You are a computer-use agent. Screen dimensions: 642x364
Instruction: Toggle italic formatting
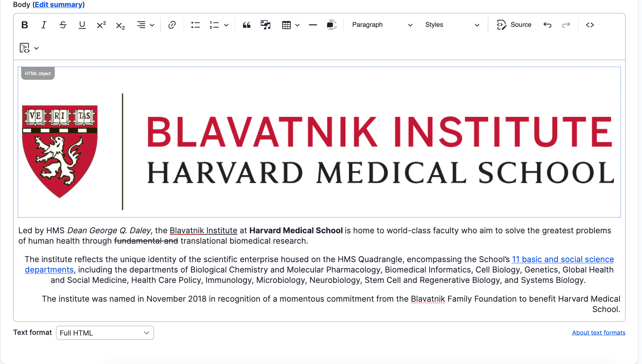44,25
